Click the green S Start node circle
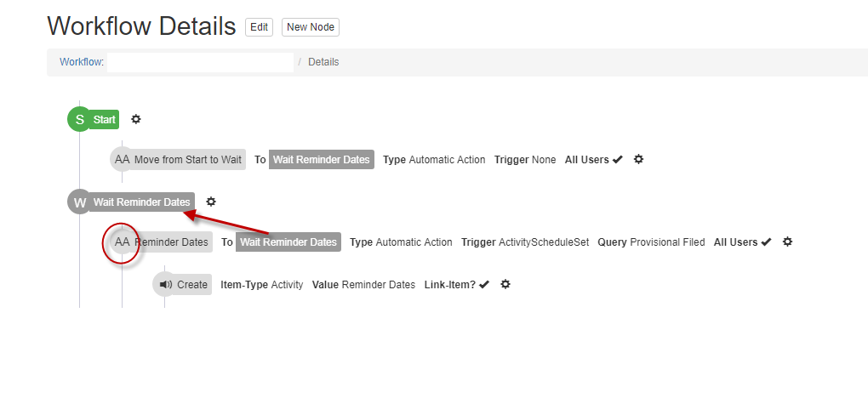 [x=80, y=120]
